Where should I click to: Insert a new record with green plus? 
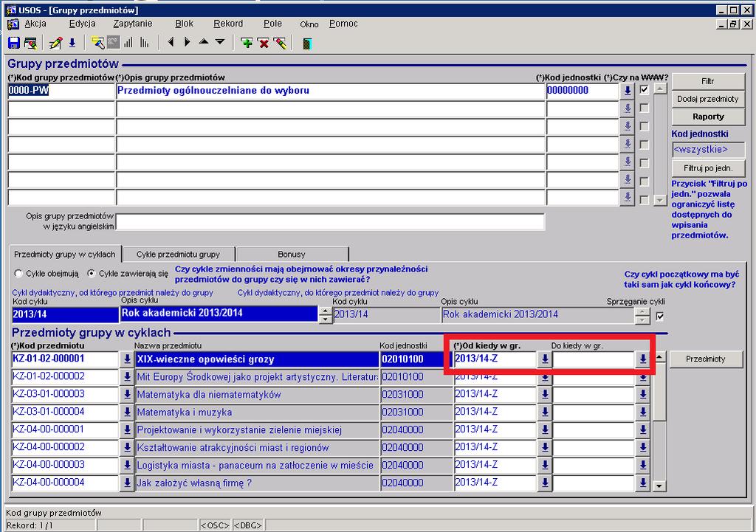[x=247, y=44]
